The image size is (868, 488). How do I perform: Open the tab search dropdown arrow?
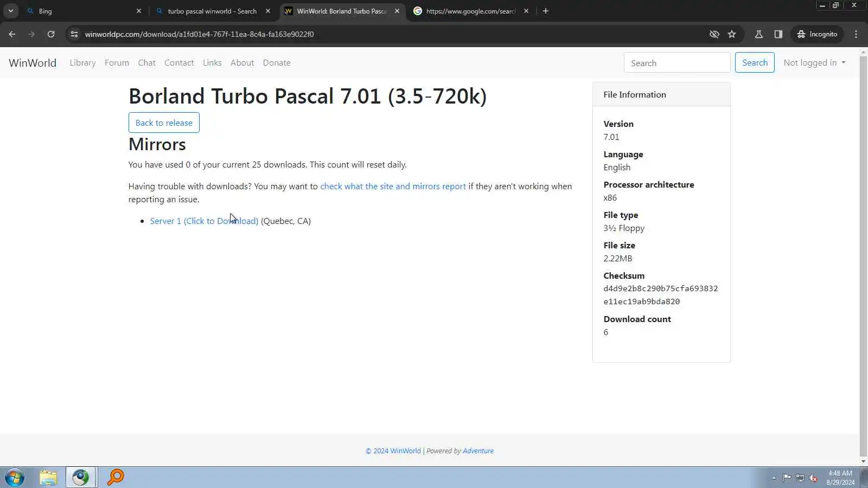pyautogui.click(x=11, y=11)
